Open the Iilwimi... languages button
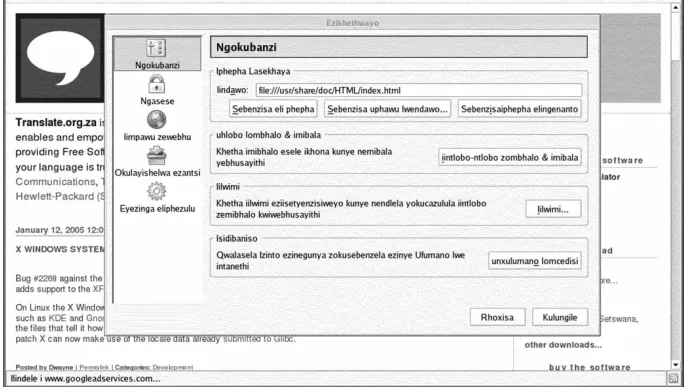Image resolution: width=698 pixels, height=390 pixels. click(553, 209)
